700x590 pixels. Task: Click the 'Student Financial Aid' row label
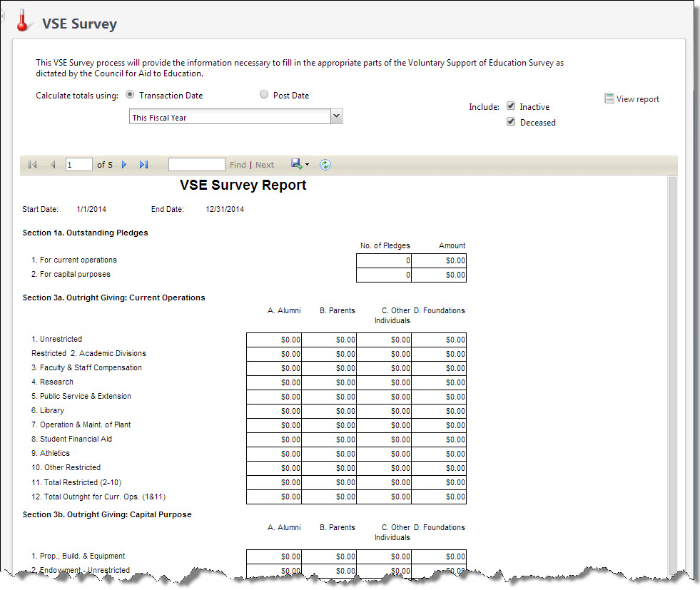(x=71, y=439)
